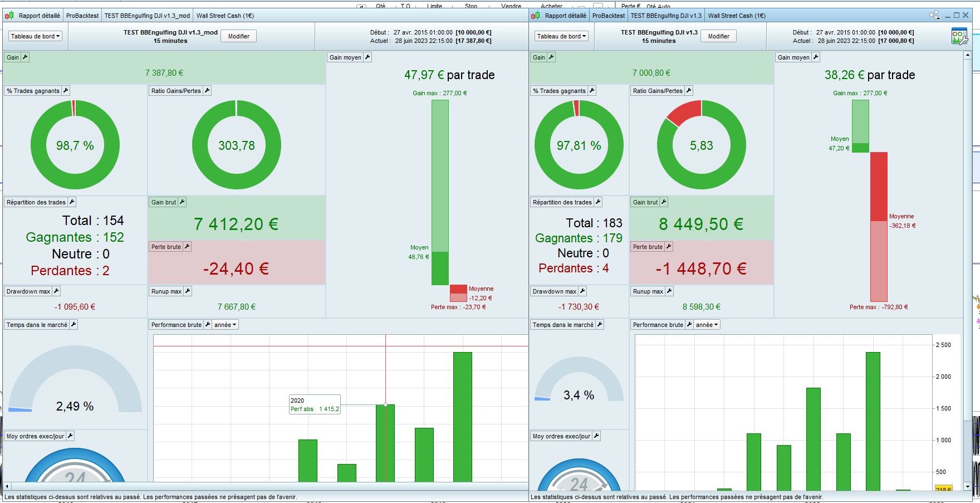980x503 pixels.
Task: Open the report chart icon at the top right corner
Action: (x=959, y=36)
